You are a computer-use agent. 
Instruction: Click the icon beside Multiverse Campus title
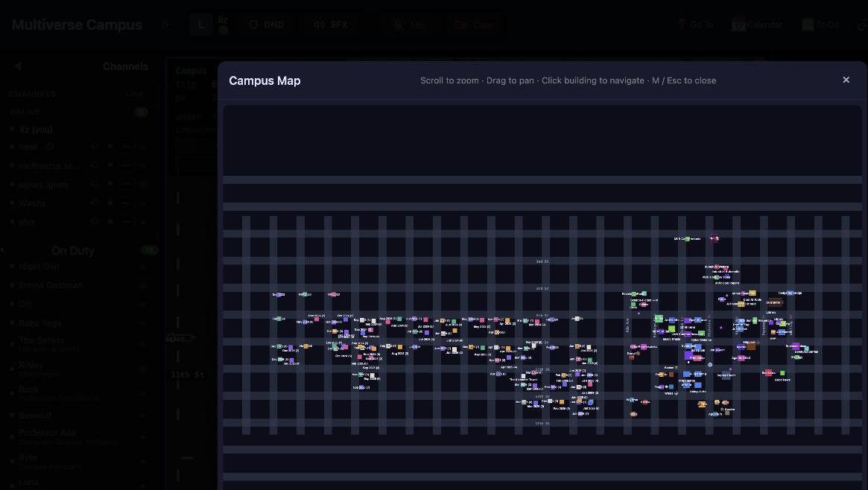point(165,24)
